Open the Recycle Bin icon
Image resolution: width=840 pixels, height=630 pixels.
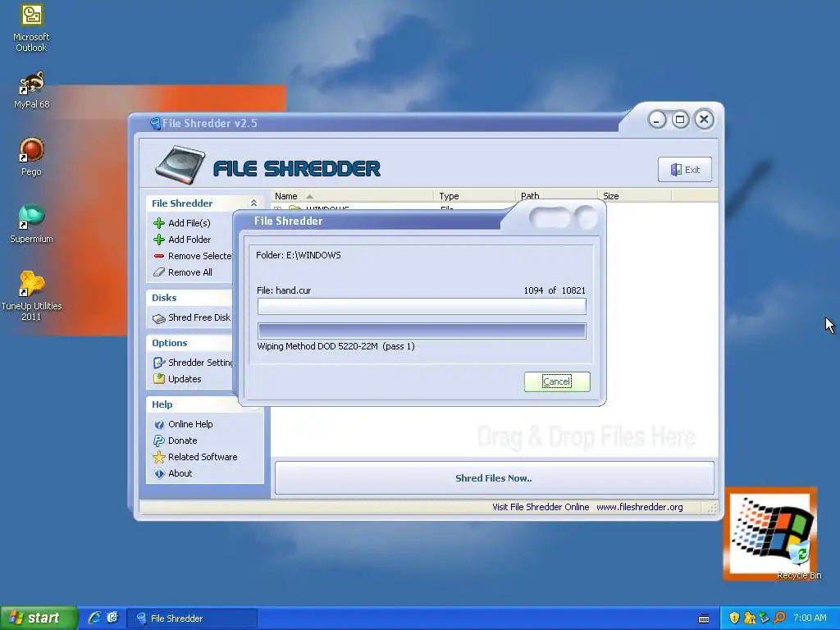[x=799, y=559]
